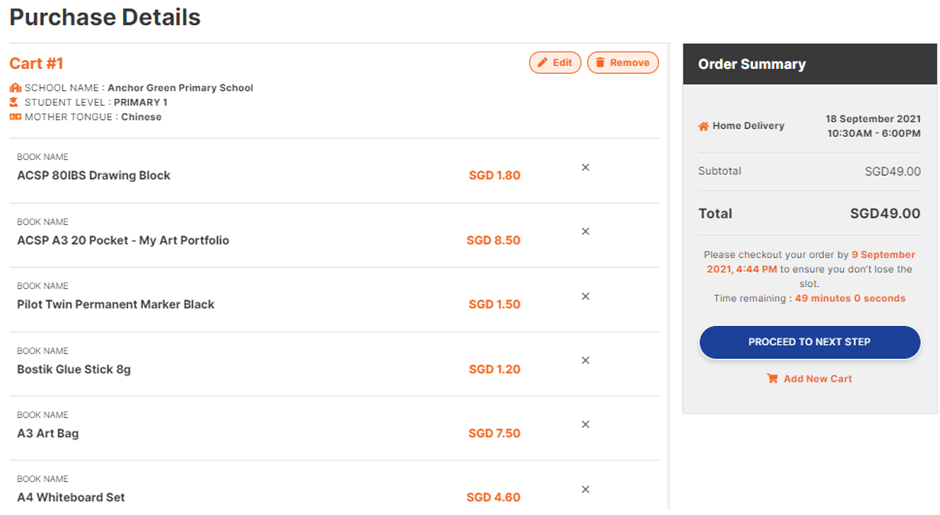The image size is (940, 515).
Task: Click the SGD 8.50 price label
Action: pyautogui.click(x=493, y=240)
